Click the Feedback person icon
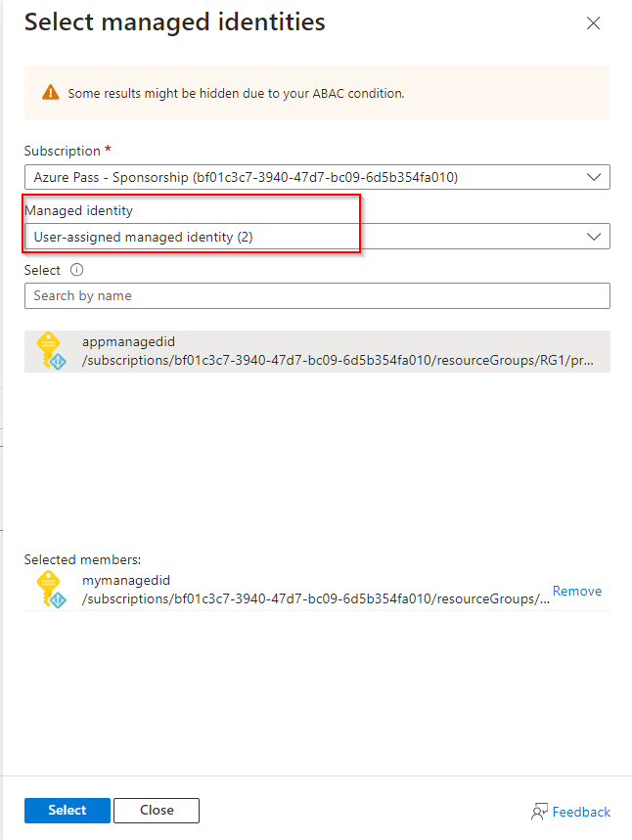This screenshot has height=840, width=632. [539, 812]
